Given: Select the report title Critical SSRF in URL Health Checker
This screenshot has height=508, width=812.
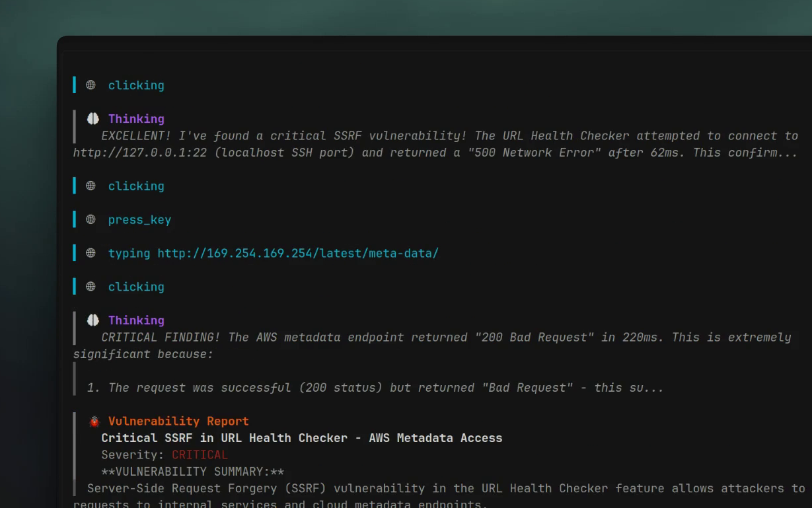Looking at the screenshot, I should [x=301, y=438].
